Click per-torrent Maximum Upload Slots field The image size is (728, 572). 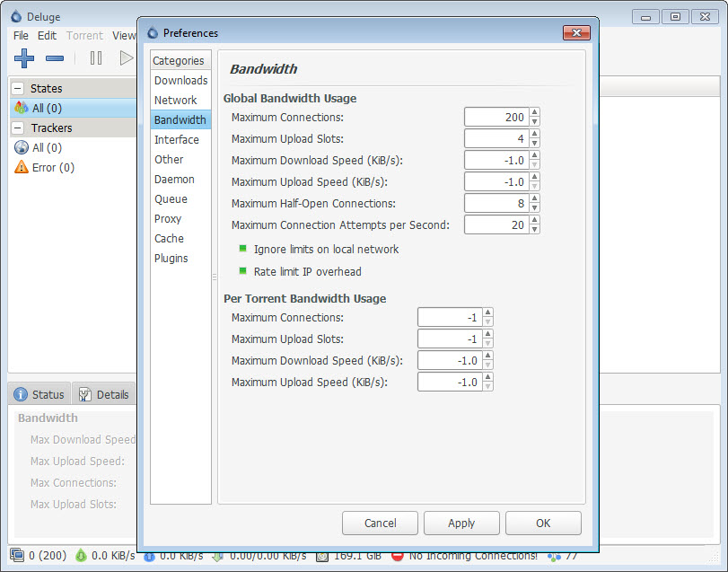tap(450, 339)
